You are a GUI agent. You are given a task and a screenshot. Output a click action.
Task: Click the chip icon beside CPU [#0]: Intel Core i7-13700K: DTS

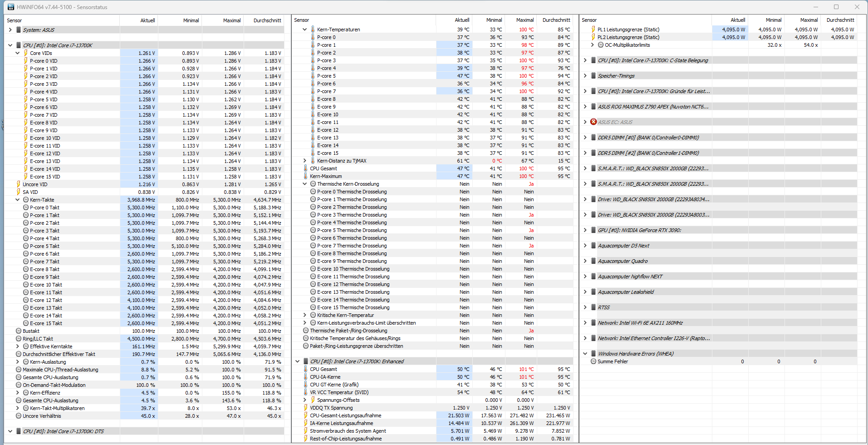point(19,431)
